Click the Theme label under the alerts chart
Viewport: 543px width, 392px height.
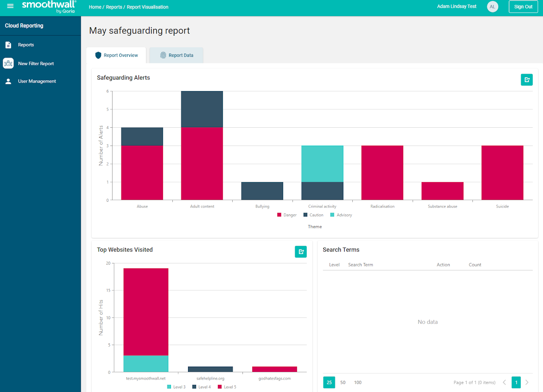point(315,227)
